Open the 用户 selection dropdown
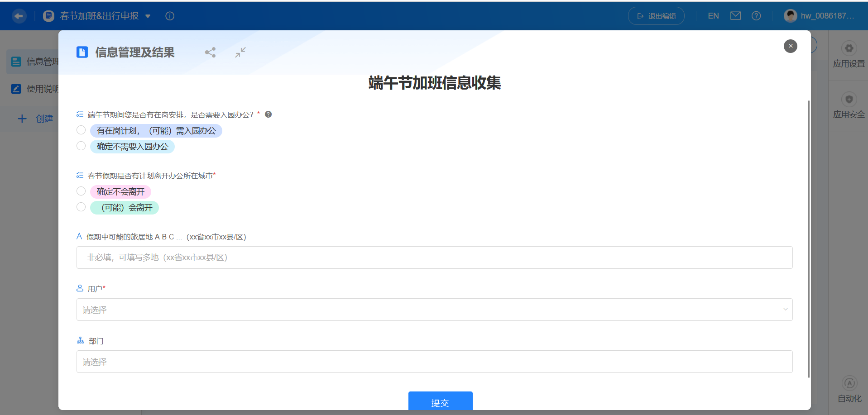The width and height of the screenshot is (868, 415). (434, 310)
